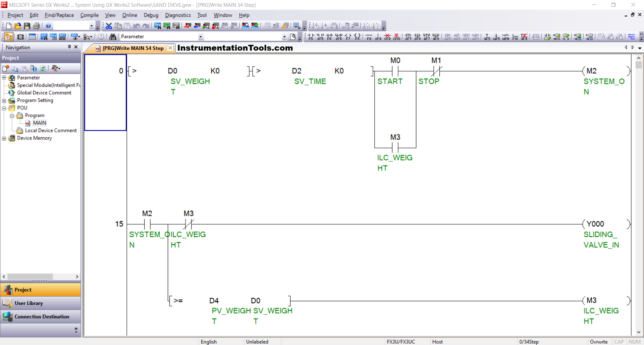
Task: Open the Diagnostics menu
Action: [x=178, y=15]
